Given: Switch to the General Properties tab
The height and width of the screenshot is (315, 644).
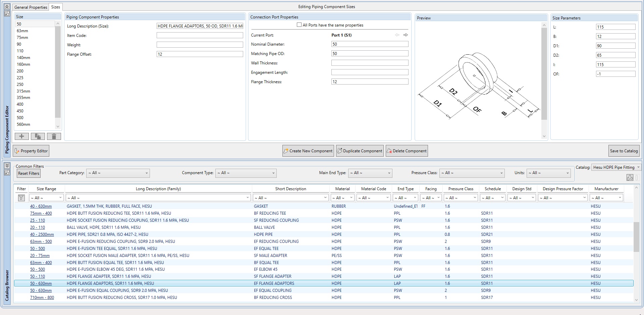Looking at the screenshot, I should [x=31, y=7].
